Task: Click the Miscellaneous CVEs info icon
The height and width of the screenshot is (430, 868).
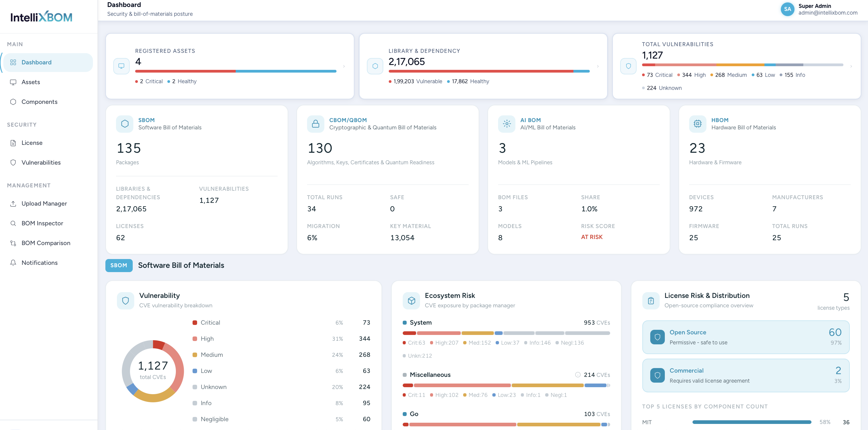Action: tap(578, 375)
